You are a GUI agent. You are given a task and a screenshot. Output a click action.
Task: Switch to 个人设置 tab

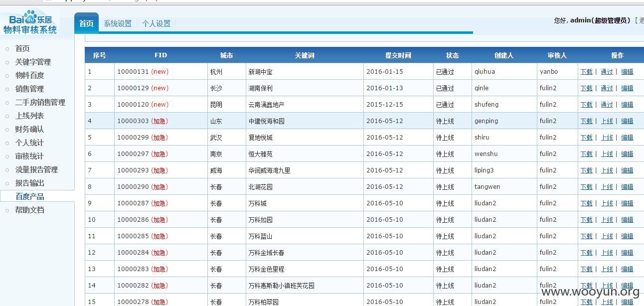156,23
